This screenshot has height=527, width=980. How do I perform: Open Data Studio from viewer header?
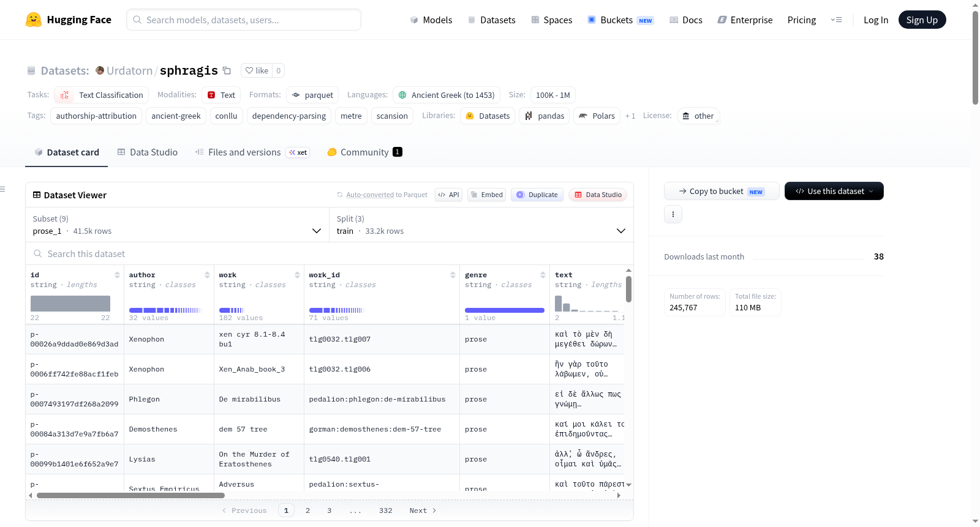click(598, 195)
